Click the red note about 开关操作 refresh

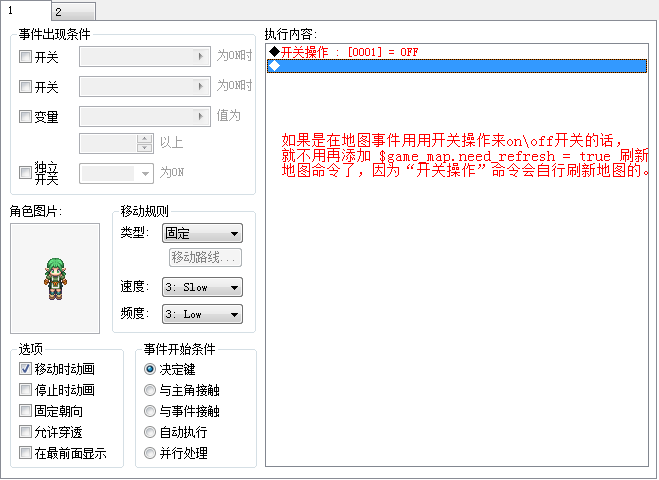pyautogui.click(x=465, y=155)
